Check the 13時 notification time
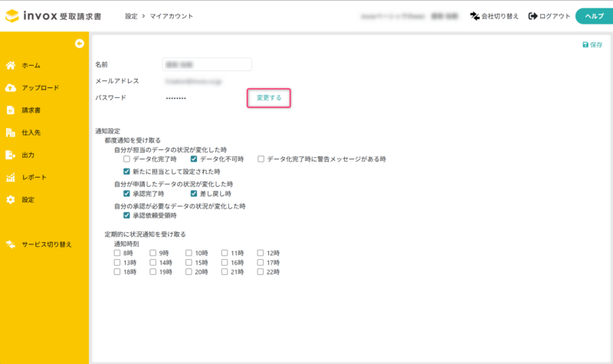Viewport: 613px width, 364px height. pos(117,262)
